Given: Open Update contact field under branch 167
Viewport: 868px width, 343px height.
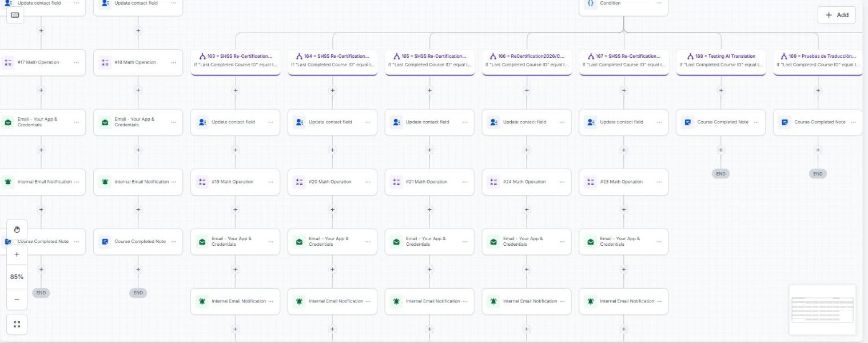Looking at the screenshot, I should (x=624, y=122).
